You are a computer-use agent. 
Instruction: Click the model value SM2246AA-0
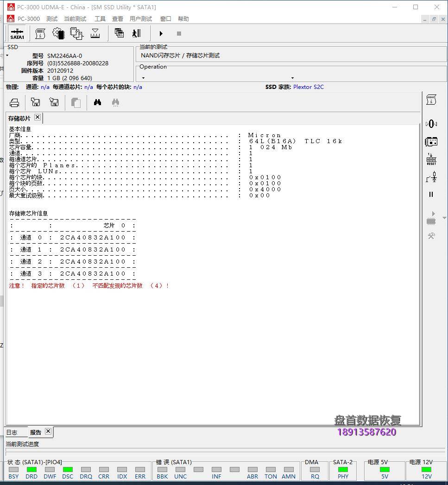coord(65,56)
